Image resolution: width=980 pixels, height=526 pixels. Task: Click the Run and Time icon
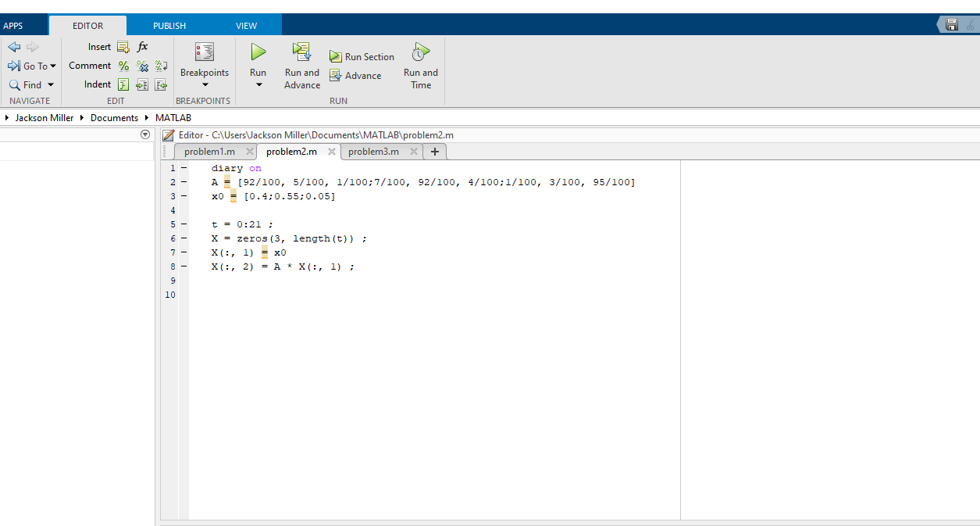point(421,52)
